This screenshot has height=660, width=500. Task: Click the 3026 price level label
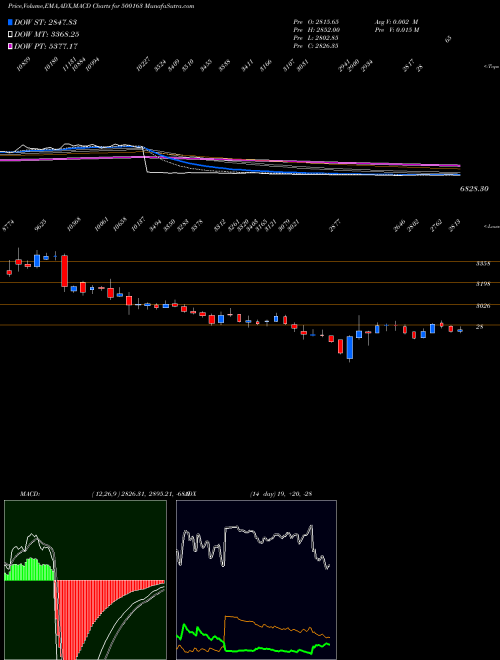click(x=483, y=306)
